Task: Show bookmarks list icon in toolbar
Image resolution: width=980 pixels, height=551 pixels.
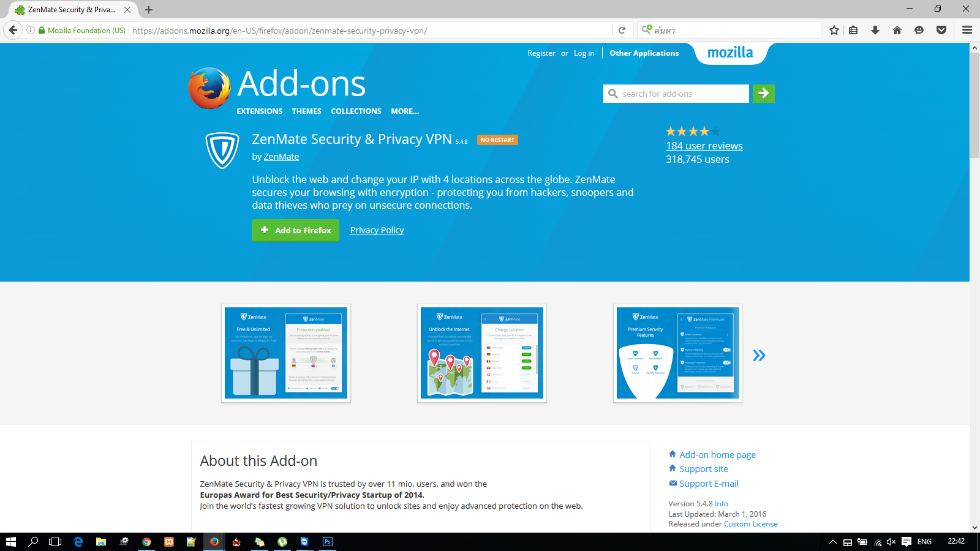Action: pos(853,30)
